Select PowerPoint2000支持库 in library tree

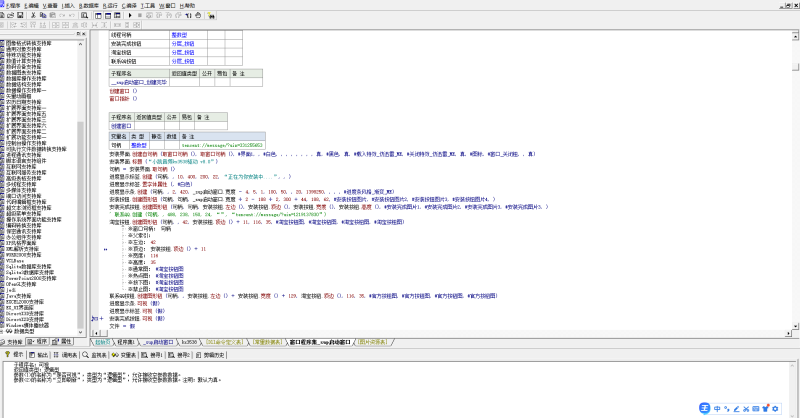[x=31, y=278]
